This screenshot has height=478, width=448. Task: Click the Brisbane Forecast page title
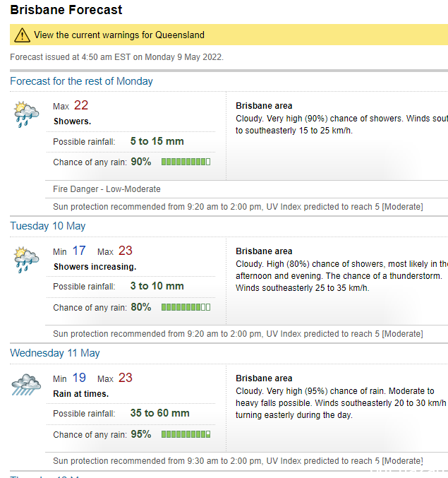66,10
